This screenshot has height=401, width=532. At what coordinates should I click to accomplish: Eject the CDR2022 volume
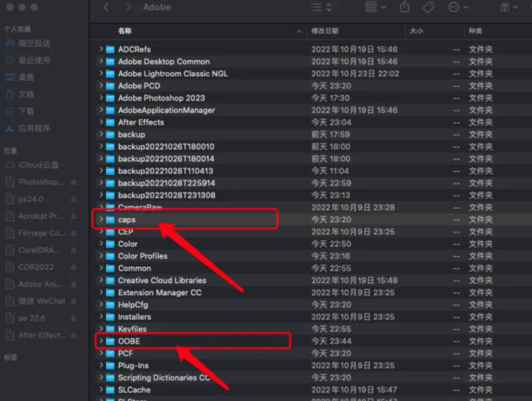click(74, 267)
